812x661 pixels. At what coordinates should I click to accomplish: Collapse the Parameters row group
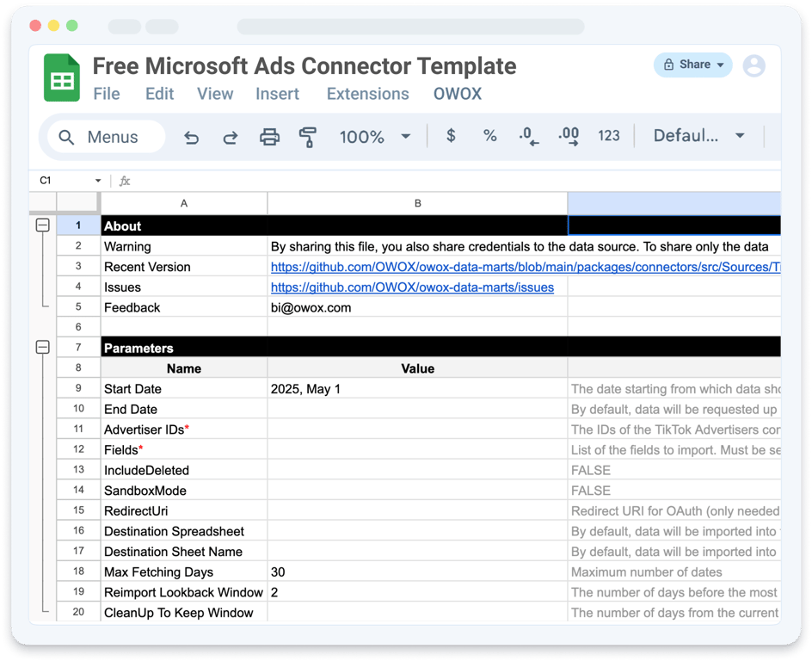coord(42,347)
